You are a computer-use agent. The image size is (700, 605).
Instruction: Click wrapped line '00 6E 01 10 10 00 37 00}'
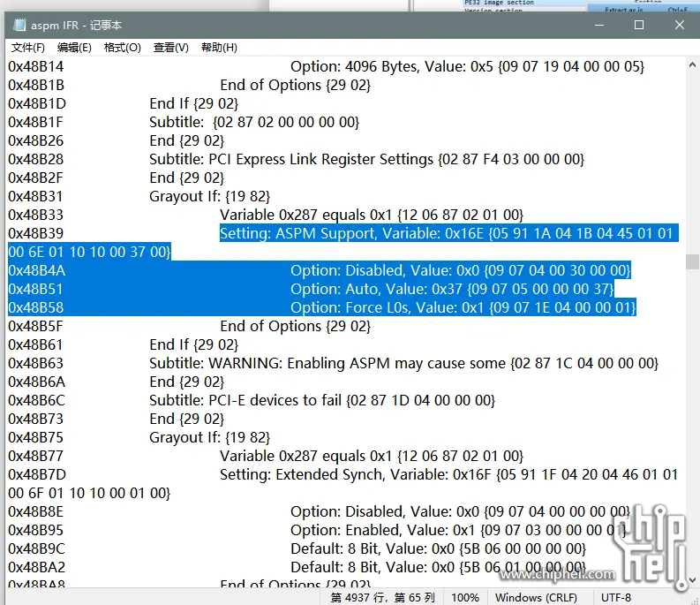89,252
